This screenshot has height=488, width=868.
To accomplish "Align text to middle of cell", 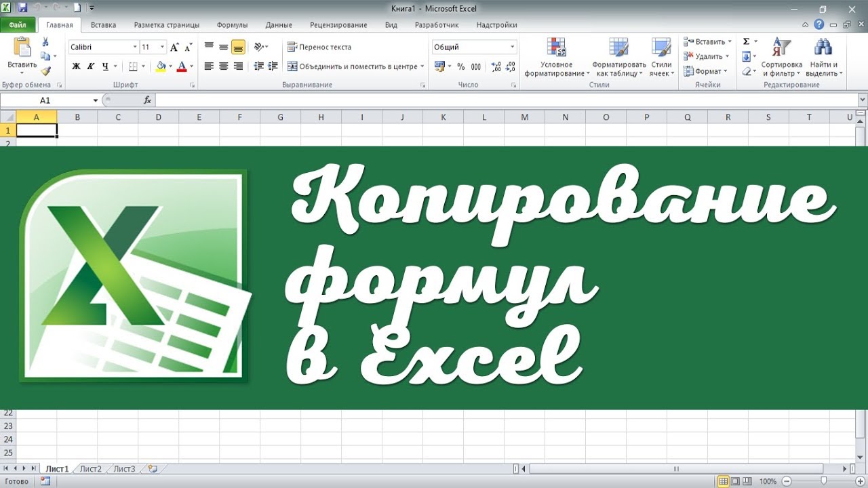I will [x=223, y=47].
